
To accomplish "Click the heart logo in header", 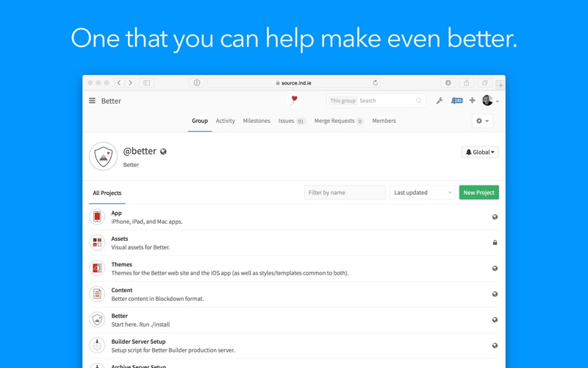I will click(294, 100).
